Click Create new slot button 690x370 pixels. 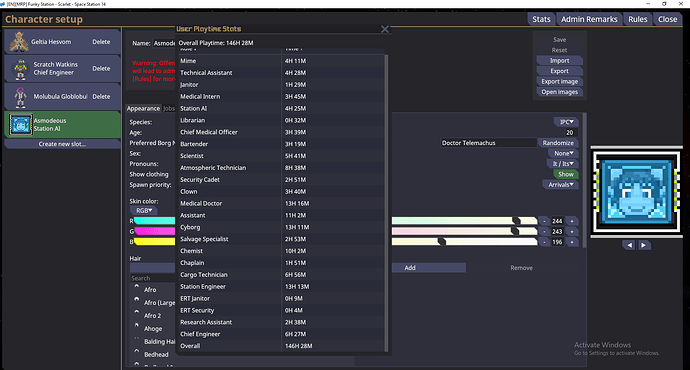click(x=62, y=144)
